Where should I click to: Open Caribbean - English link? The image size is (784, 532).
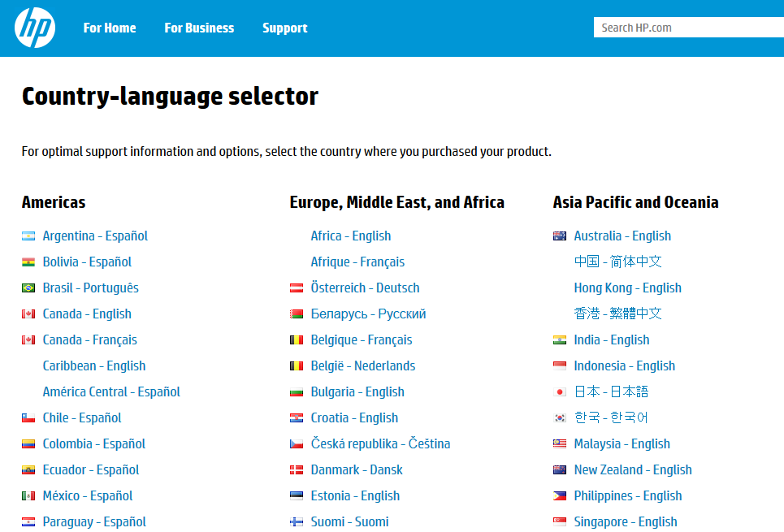94,366
